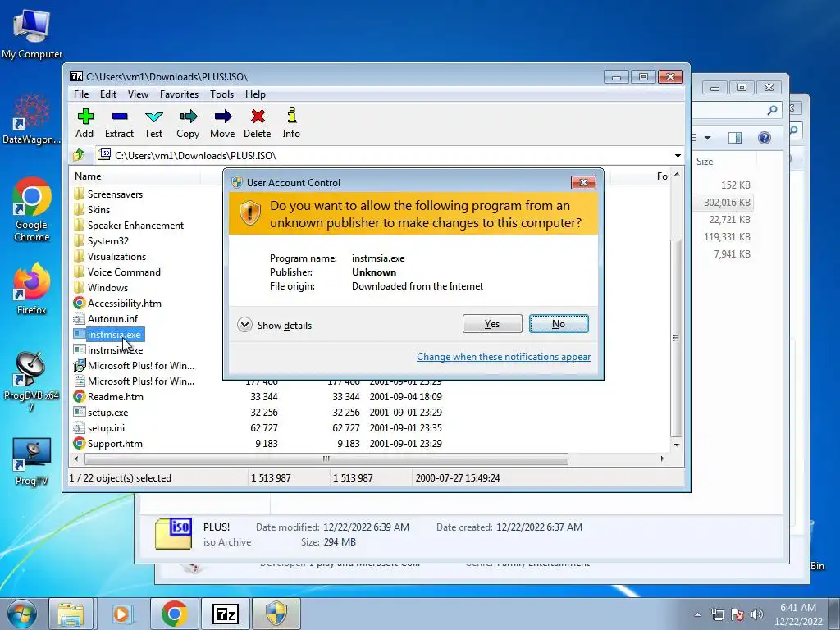
Task: Click the up-folder icon beside the address bar
Action: [x=79, y=155]
